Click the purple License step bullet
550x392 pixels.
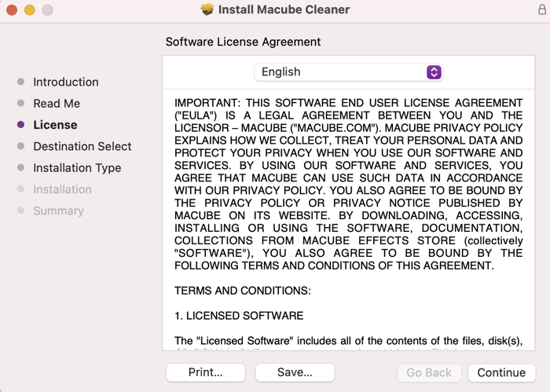(20, 124)
